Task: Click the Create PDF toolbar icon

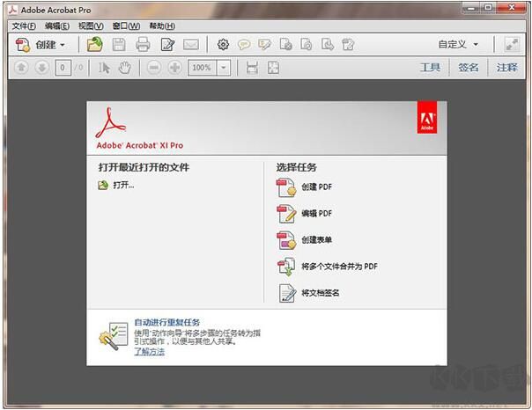Action: 23,45
